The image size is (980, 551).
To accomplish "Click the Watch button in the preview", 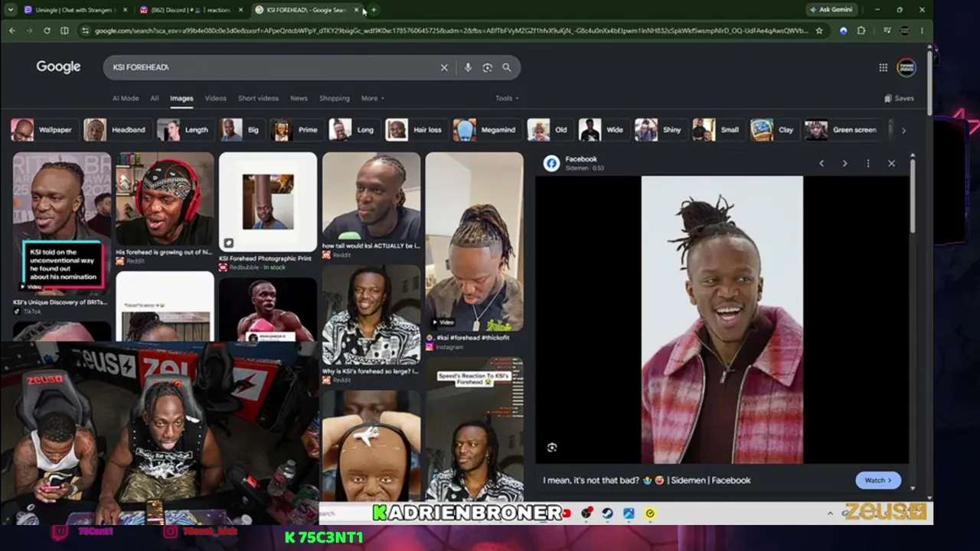I will coord(878,481).
